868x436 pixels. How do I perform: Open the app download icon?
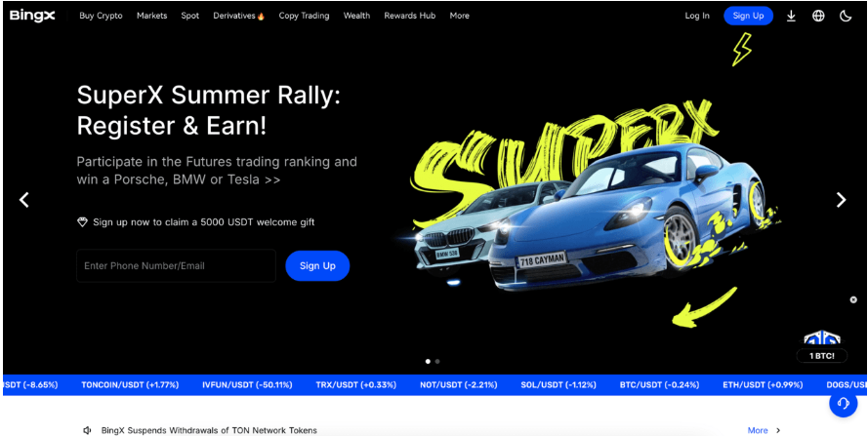point(791,16)
